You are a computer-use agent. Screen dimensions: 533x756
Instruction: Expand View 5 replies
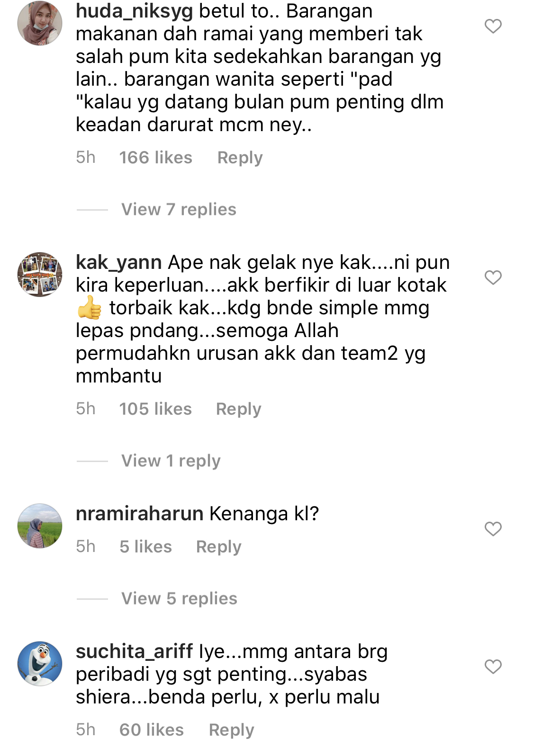point(179,598)
